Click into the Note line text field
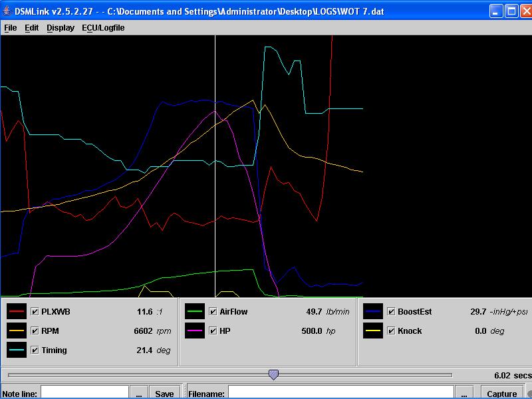This screenshot has height=399, width=532. (x=84, y=393)
